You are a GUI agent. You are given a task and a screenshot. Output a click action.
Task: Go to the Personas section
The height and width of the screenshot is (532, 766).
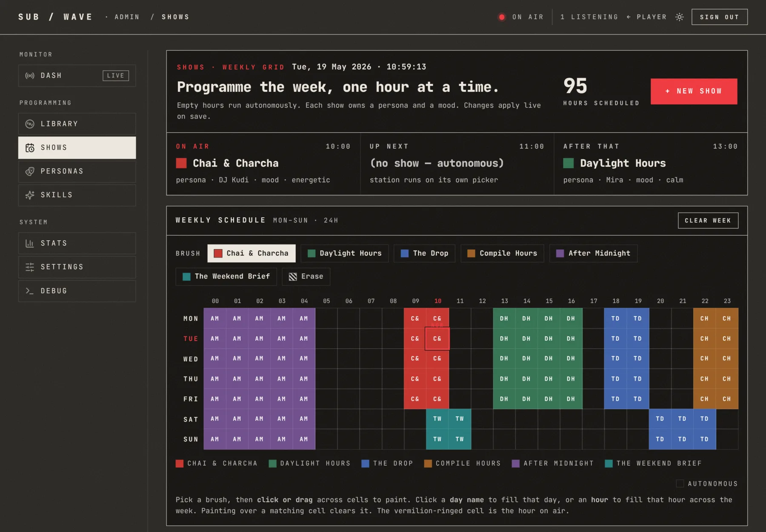point(77,171)
